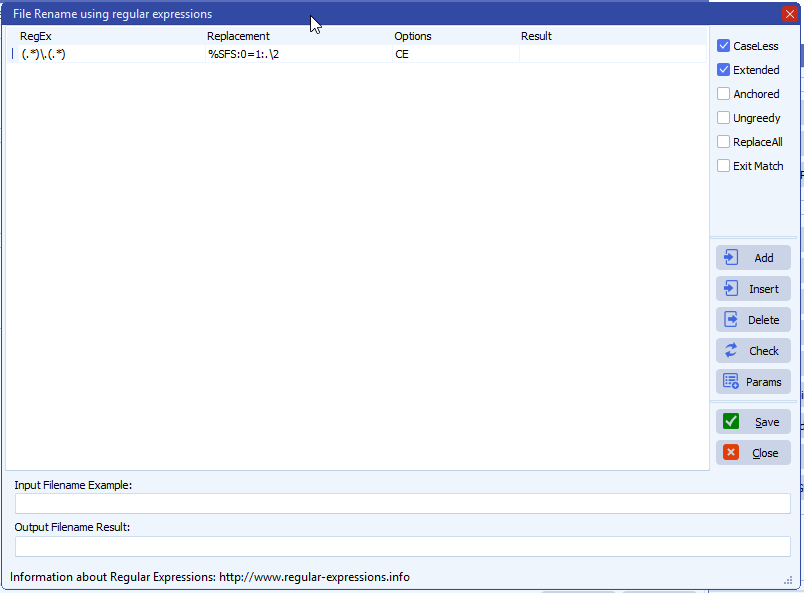Click the orange X Close icon

(731, 452)
